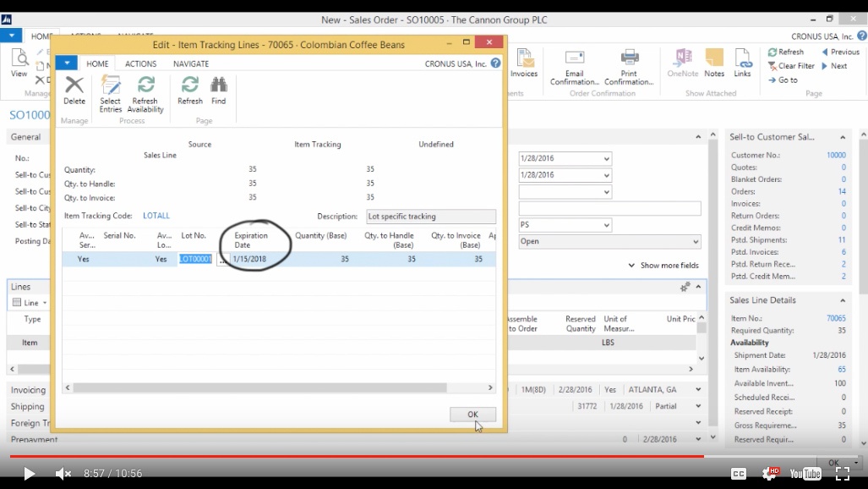This screenshot has height=489, width=868.
Task: Select the Quantity (Base) column header
Action: 320,236
